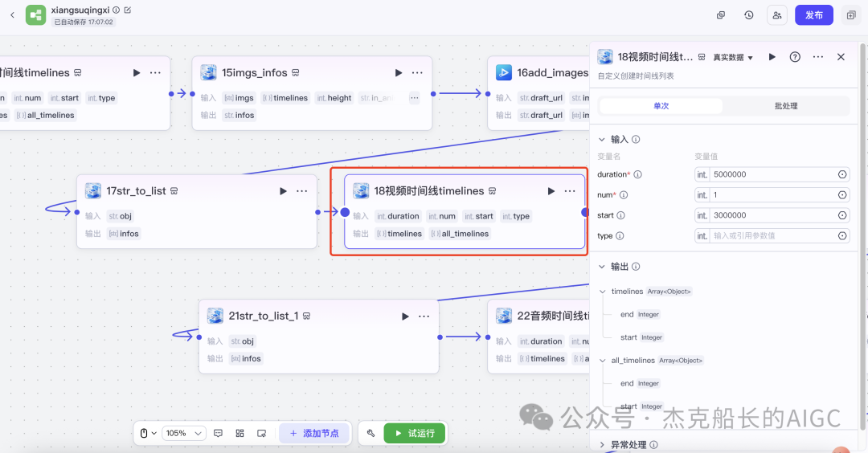This screenshot has width=868, height=453.
Task: Open more options for 17str_to_list node
Action: pos(301,191)
